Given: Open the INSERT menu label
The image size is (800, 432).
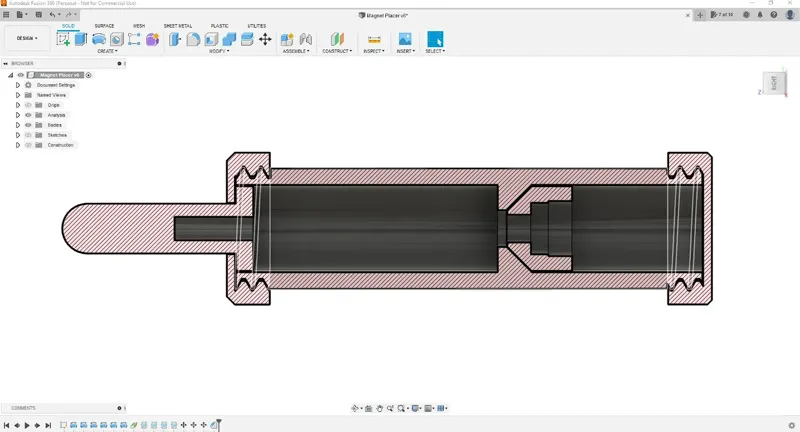Looking at the screenshot, I should pyautogui.click(x=406, y=51).
